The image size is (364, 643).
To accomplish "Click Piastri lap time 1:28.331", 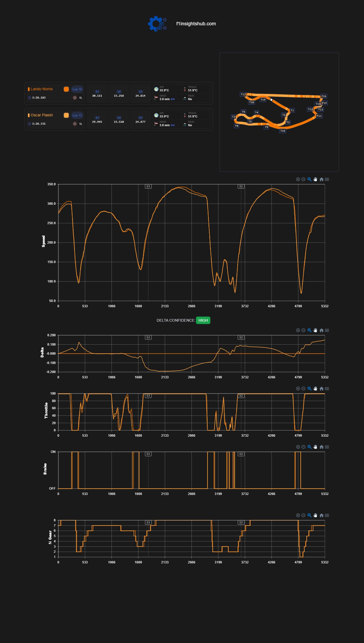I will tap(39, 124).
